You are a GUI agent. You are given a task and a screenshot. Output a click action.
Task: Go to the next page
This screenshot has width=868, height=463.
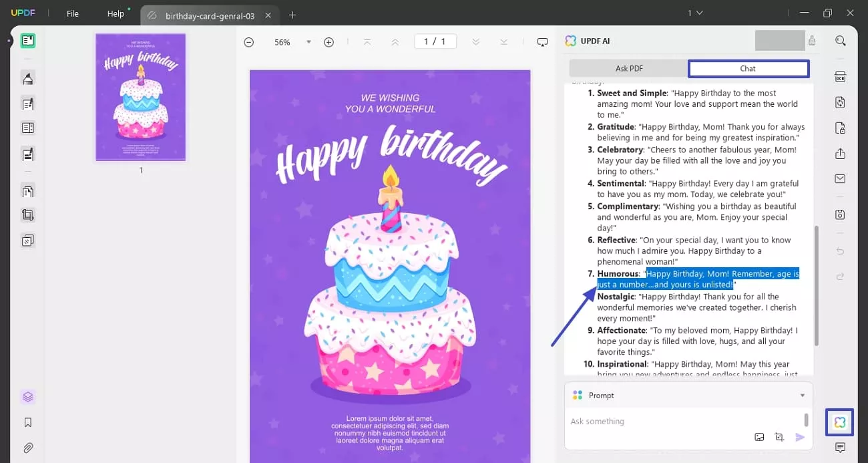[475, 42]
